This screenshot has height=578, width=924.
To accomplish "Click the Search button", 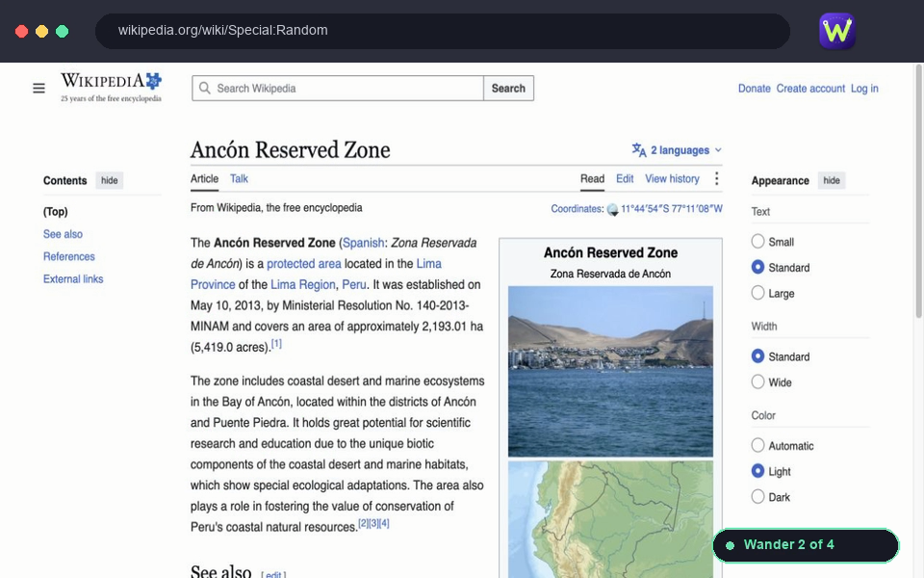I will [508, 89].
